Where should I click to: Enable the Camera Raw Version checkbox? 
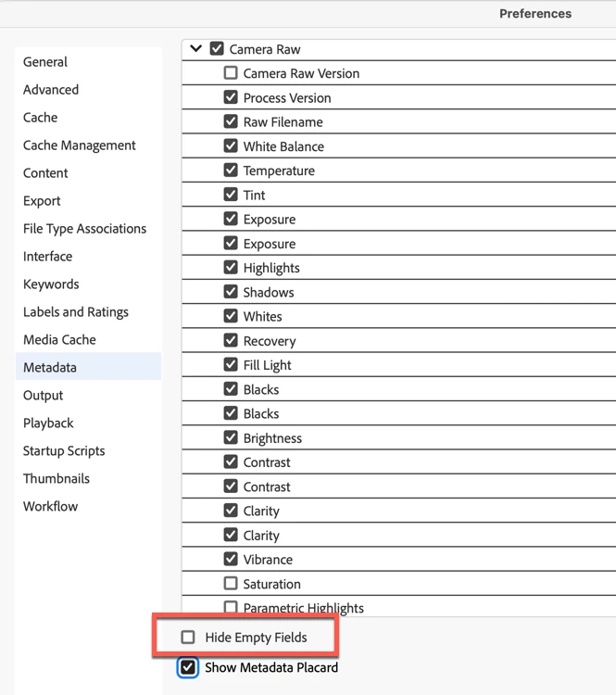pos(231,72)
